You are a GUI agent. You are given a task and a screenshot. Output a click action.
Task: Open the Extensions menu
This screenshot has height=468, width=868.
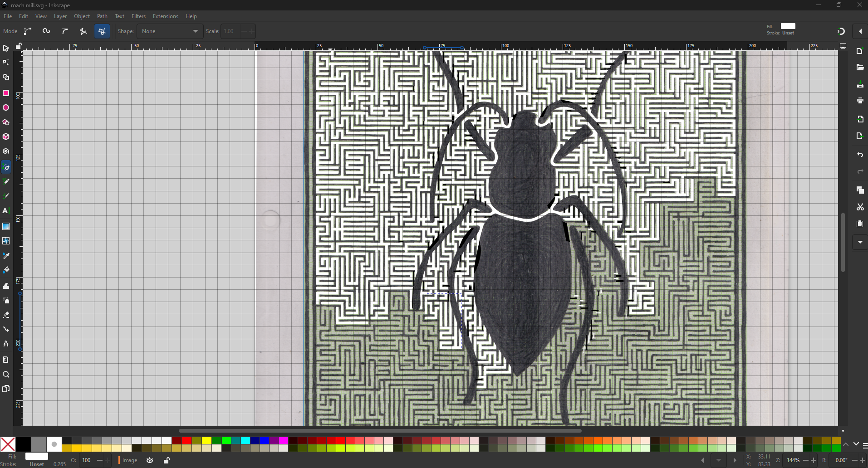coord(166,16)
